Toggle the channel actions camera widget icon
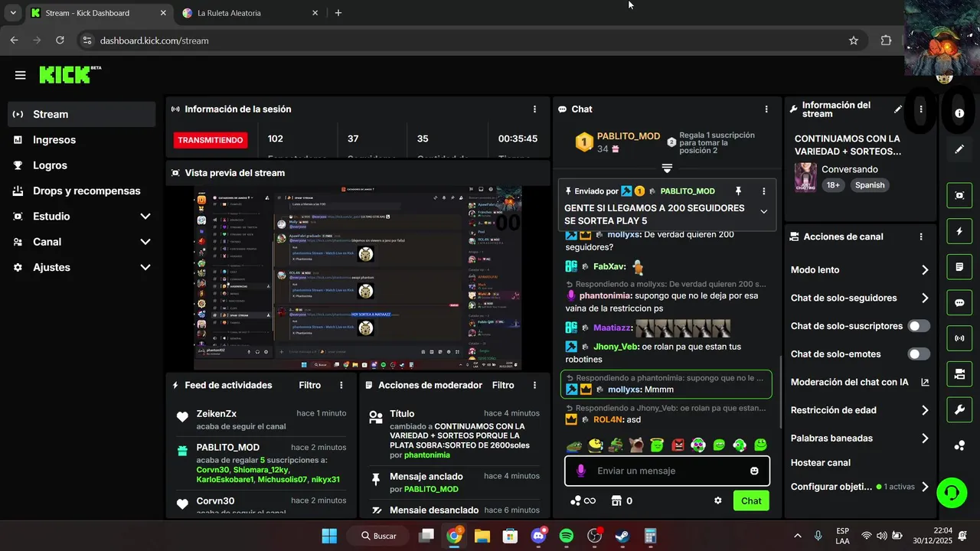The image size is (980, 551). point(959,374)
